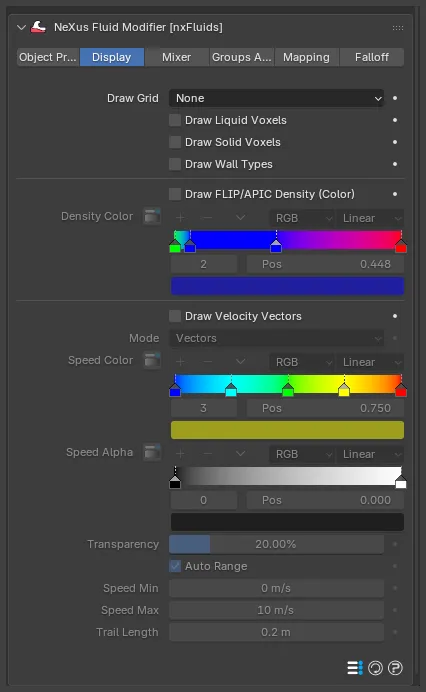The height and width of the screenshot is (692, 426).
Task: Open the olive yellow Speed Color swatch
Action: (287, 430)
